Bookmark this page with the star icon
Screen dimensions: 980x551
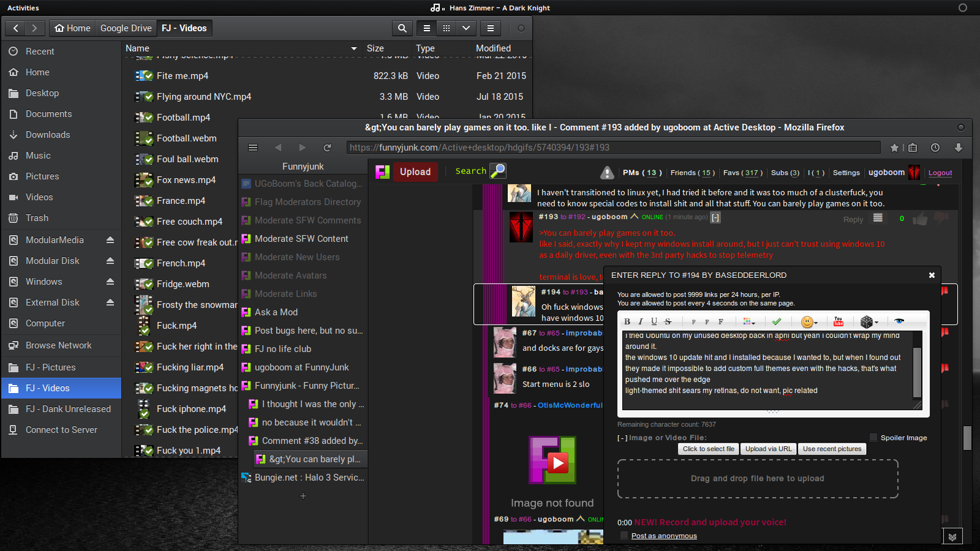[894, 148]
